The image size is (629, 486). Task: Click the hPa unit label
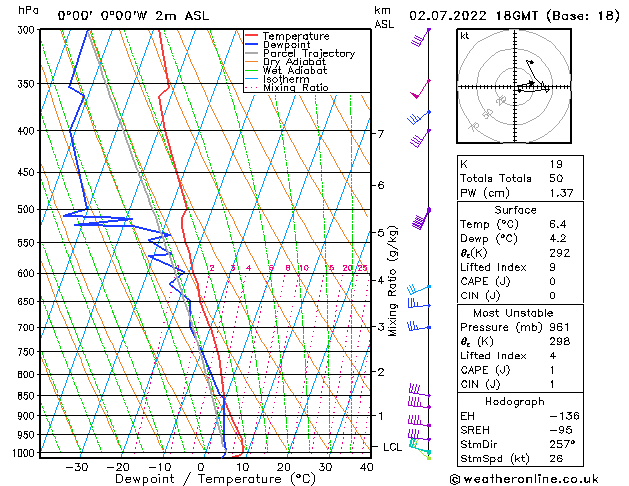28,11
